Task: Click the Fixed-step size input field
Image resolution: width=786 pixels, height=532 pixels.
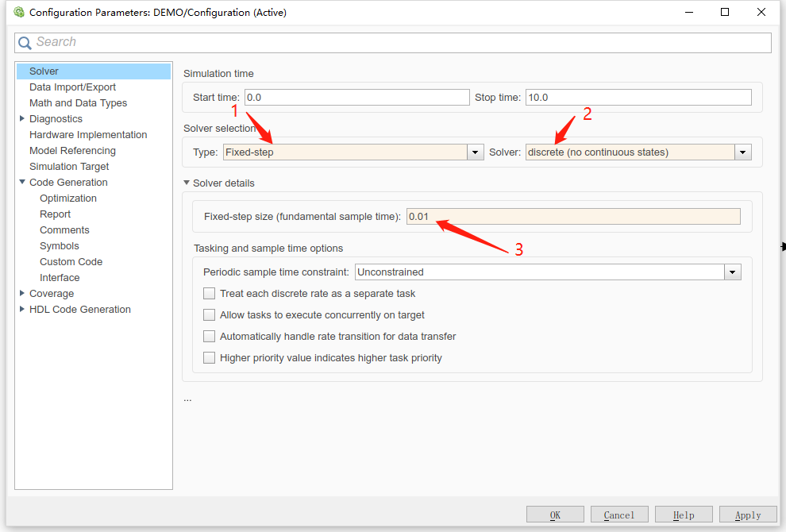Action: coord(572,217)
